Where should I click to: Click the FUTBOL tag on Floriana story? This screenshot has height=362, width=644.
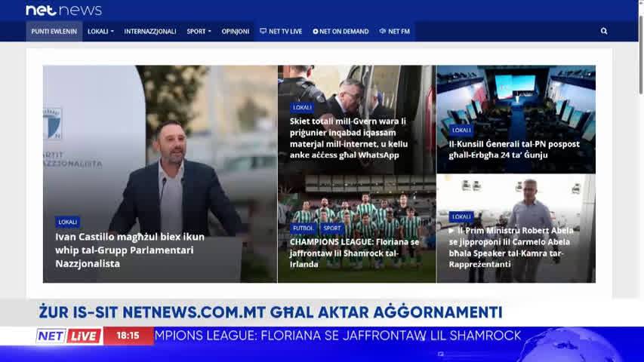(303, 229)
